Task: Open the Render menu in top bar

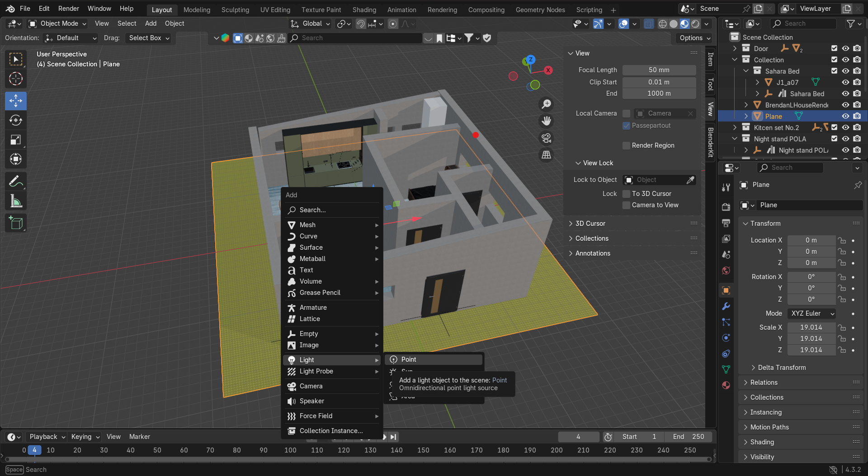Action: coord(69,9)
